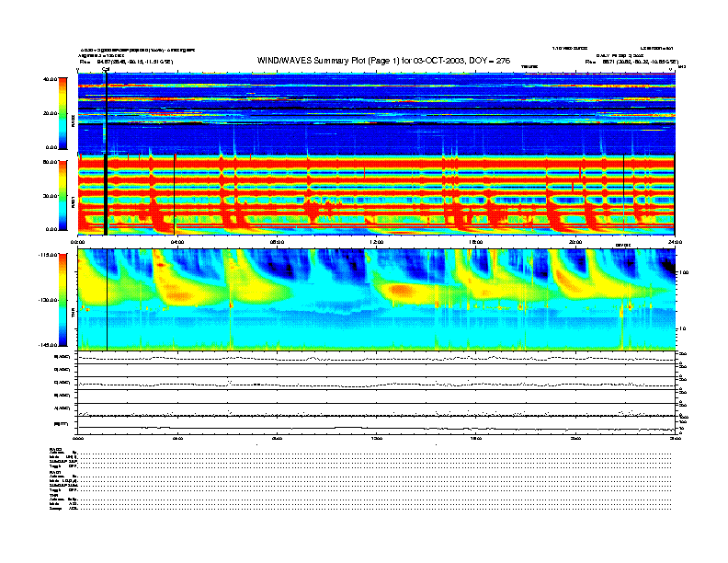Click the -115.00 label on TNR scale
The height and width of the screenshot is (563, 728).
(48, 255)
